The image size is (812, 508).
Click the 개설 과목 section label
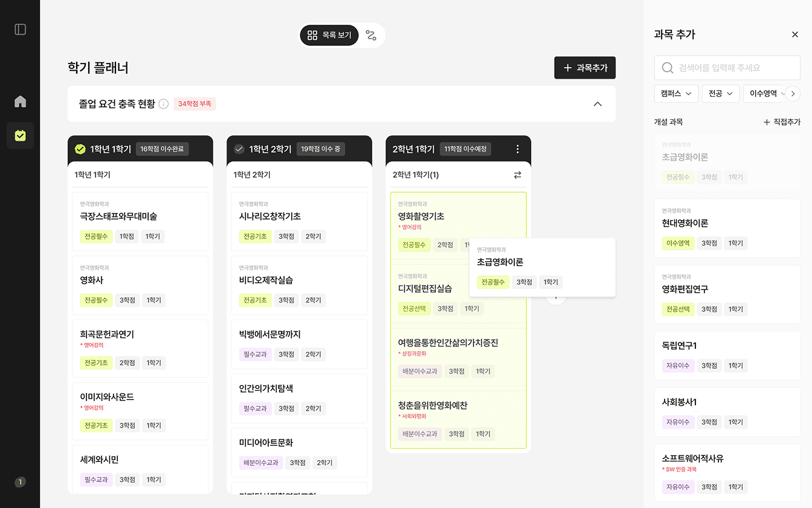(668, 122)
